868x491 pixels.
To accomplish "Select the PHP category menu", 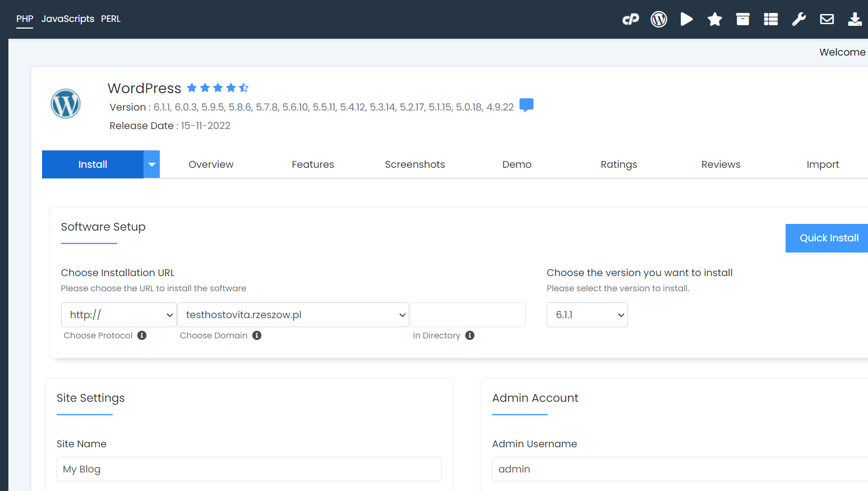I will [25, 19].
